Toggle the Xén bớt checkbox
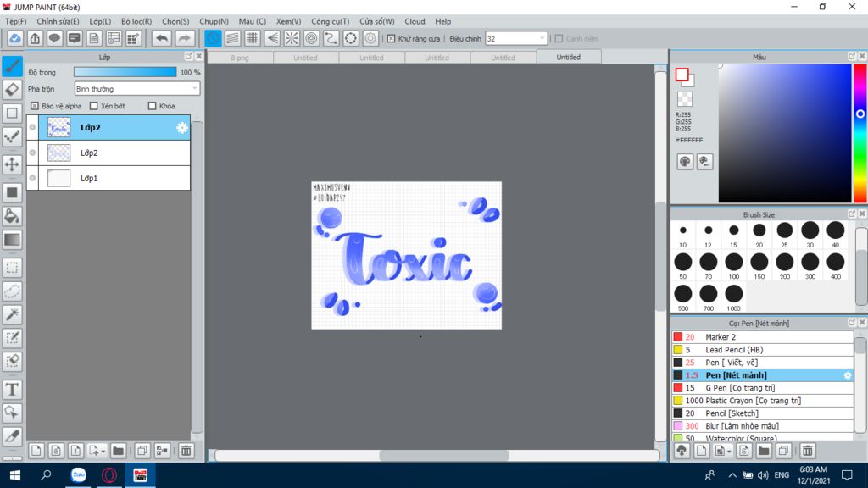868x488 pixels. tap(93, 106)
